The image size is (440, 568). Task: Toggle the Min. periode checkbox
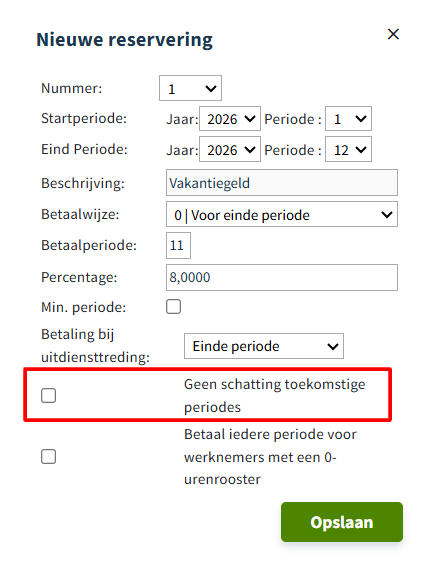click(x=173, y=307)
